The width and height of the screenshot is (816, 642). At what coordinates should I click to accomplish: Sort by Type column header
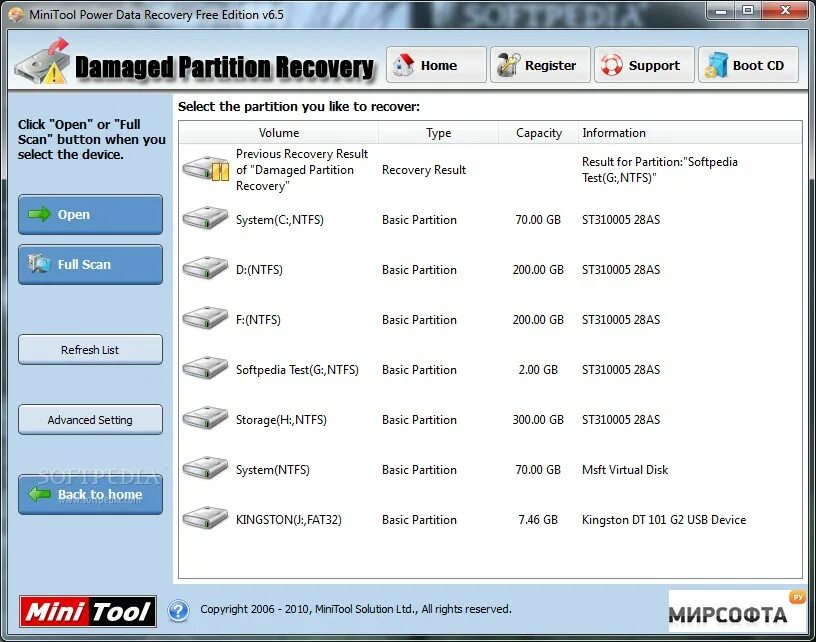[x=438, y=133]
